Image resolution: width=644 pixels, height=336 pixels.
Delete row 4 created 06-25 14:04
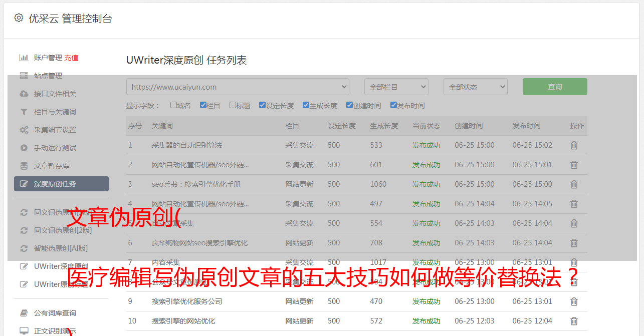pyautogui.click(x=574, y=204)
